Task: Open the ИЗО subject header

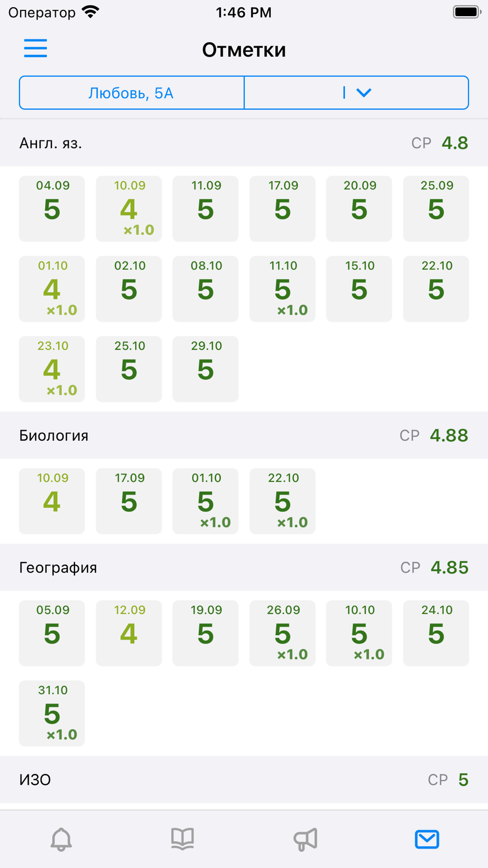Action: [x=244, y=780]
